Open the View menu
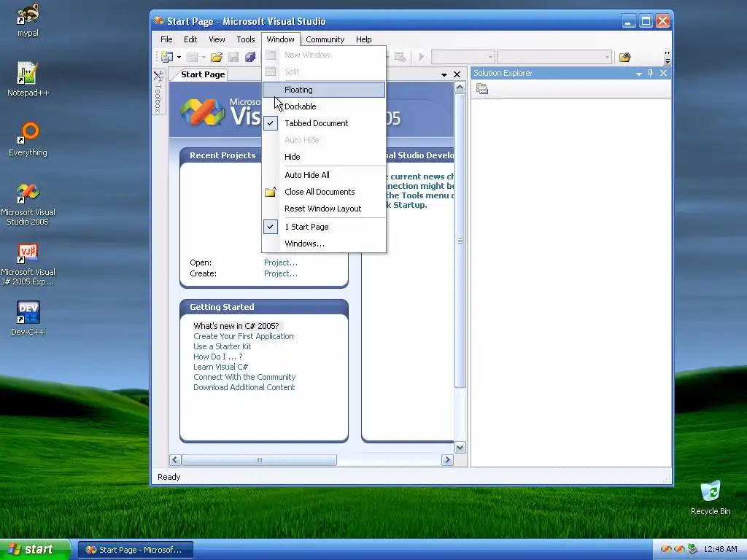This screenshot has height=560, width=747. tap(217, 39)
